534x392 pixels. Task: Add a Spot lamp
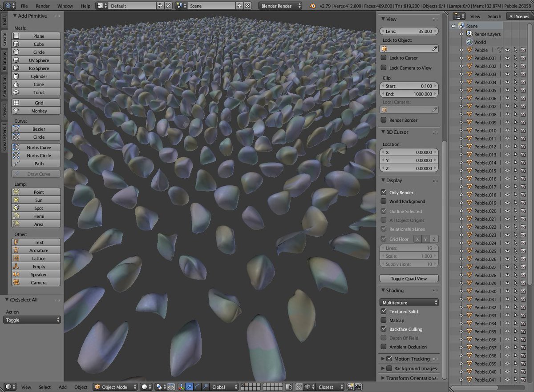click(x=36, y=208)
